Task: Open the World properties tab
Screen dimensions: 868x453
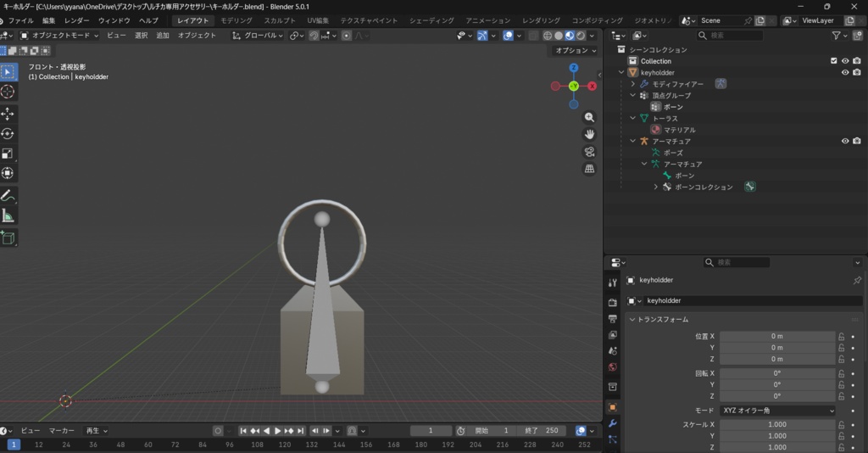Action: pos(612,367)
